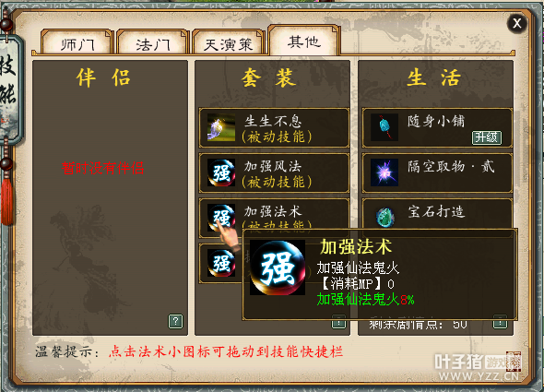
Task: Open the 随身小铺 pouch icon
Action: 384,127
